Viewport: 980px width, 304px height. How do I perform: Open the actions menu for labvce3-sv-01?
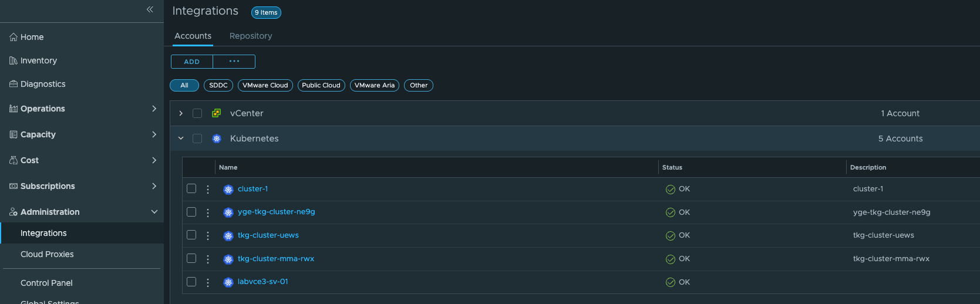pyautogui.click(x=208, y=282)
